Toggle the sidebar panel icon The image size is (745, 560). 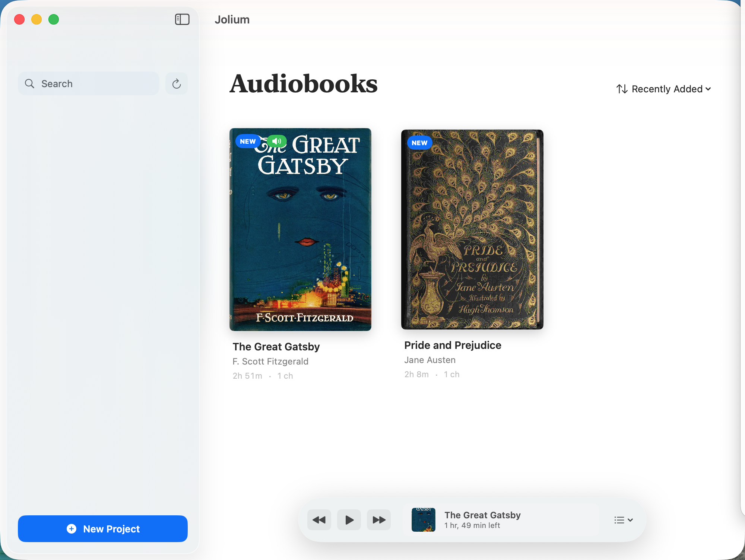(182, 19)
